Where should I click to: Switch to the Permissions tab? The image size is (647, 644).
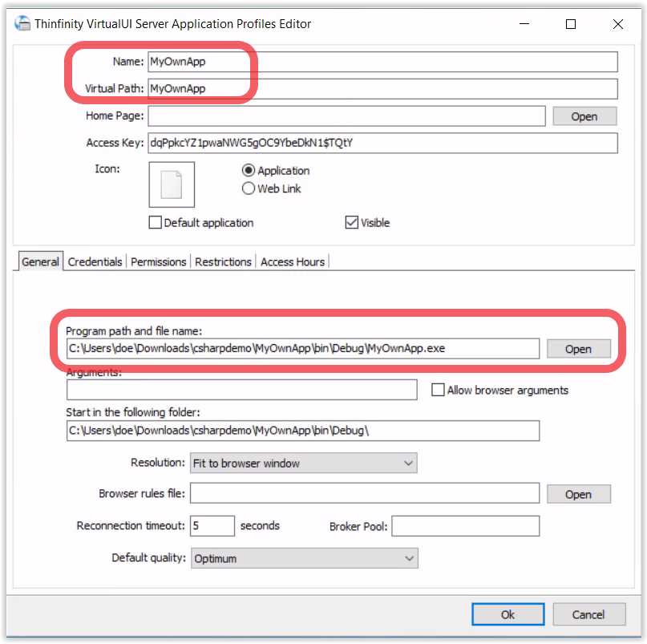(x=159, y=261)
